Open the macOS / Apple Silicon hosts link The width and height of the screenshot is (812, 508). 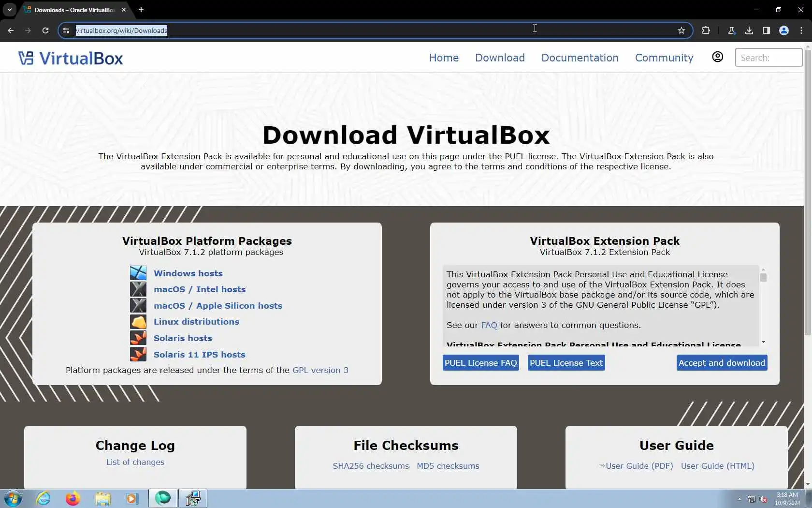tap(218, 306)
